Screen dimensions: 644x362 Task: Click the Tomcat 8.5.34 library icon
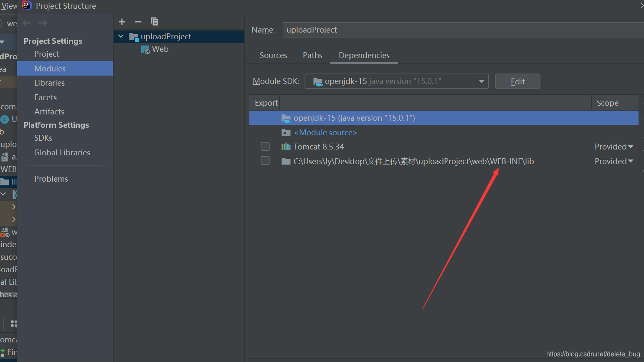point(286,147)
